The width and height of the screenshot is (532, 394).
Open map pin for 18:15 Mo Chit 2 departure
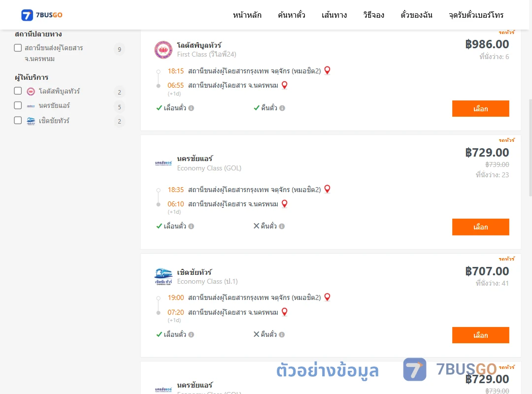click(x=327, y=70)
